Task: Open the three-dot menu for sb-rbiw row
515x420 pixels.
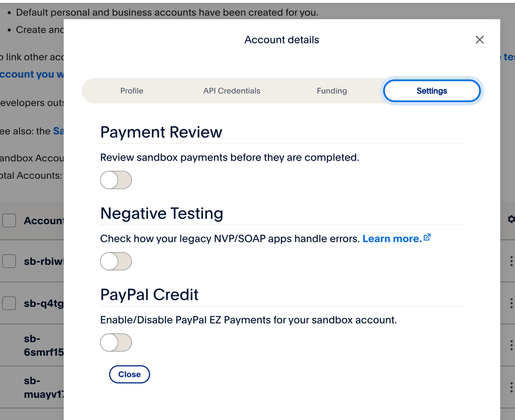Action: tap(511, 261)
